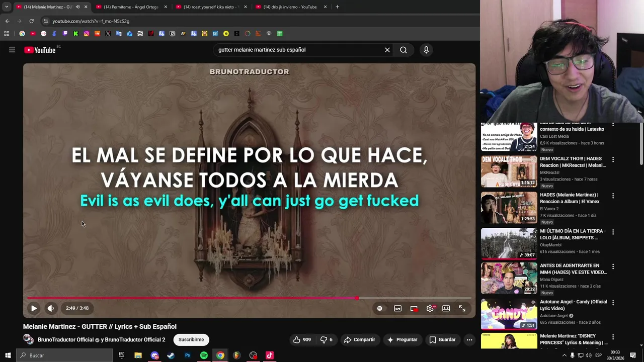The image size is (644, 362).
Task: Open the BrunoTraductor Official channel name link
Action: click(65, 340)
